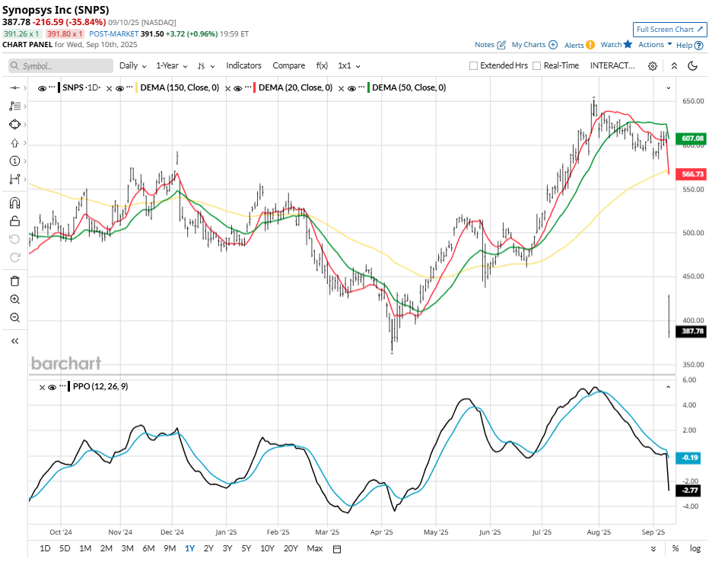Toggle the magnet snap tool

coord(15,203)
